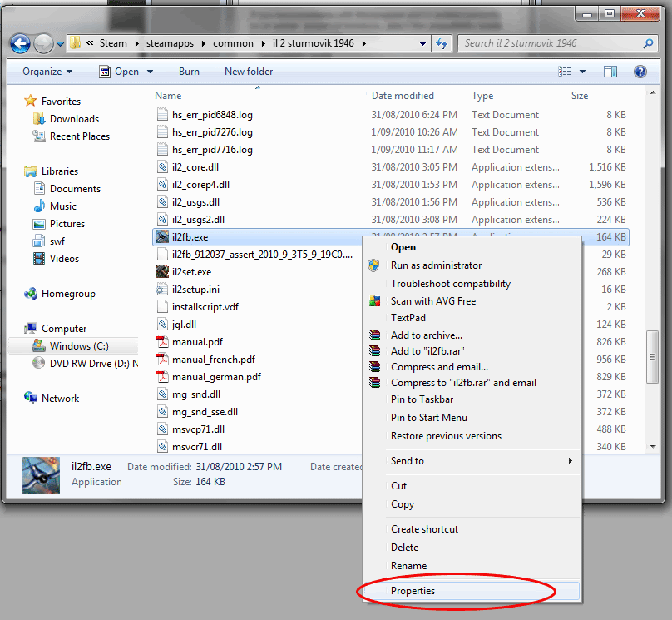The width and height of the screenshot is (672, 620).
Task: Select Libraries in the navigation pane
Action: point(60,171)
